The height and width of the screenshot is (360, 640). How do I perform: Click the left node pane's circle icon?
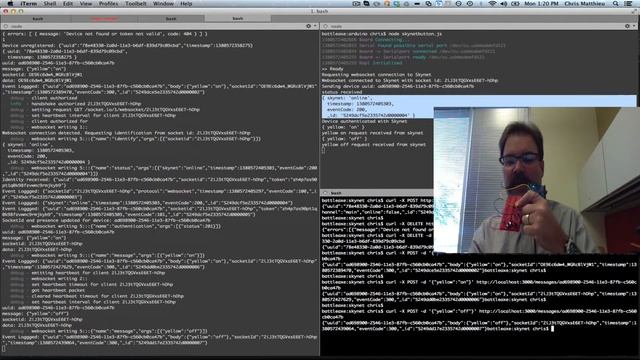click(x=6, y=26)
